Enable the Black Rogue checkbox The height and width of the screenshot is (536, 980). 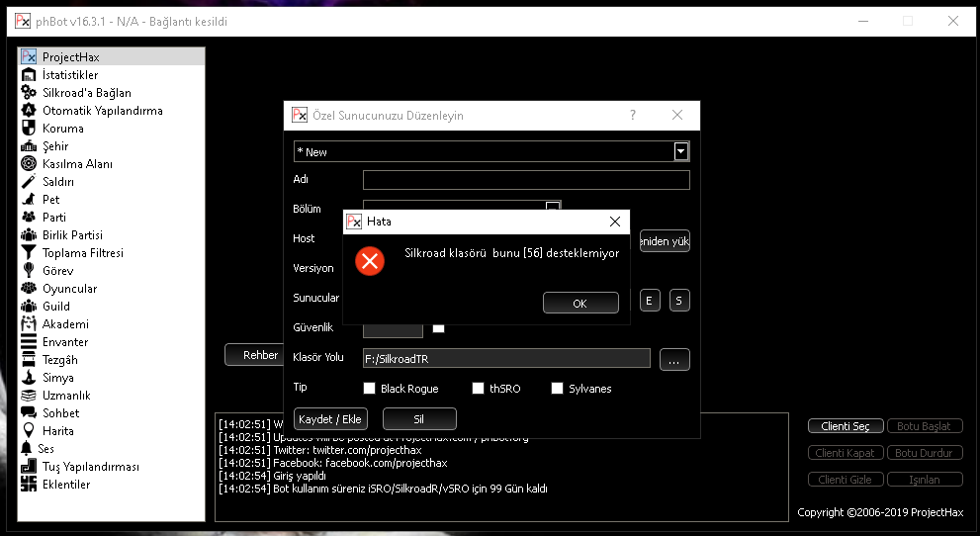point(370,389)
